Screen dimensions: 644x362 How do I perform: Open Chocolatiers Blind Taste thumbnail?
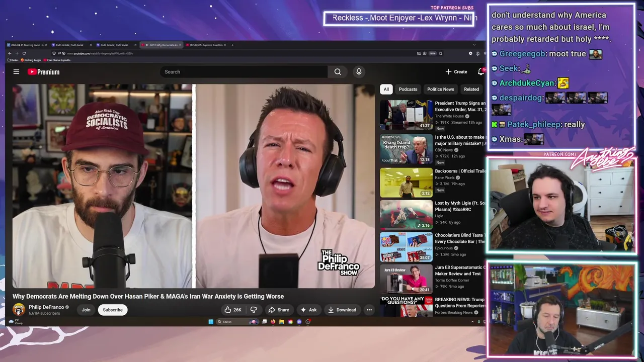406,247
